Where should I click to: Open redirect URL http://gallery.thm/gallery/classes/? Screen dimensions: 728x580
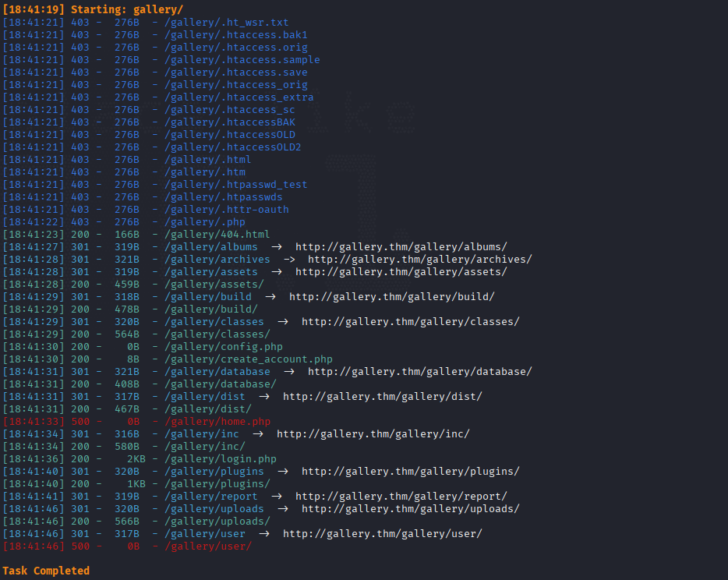click(411, 322)
